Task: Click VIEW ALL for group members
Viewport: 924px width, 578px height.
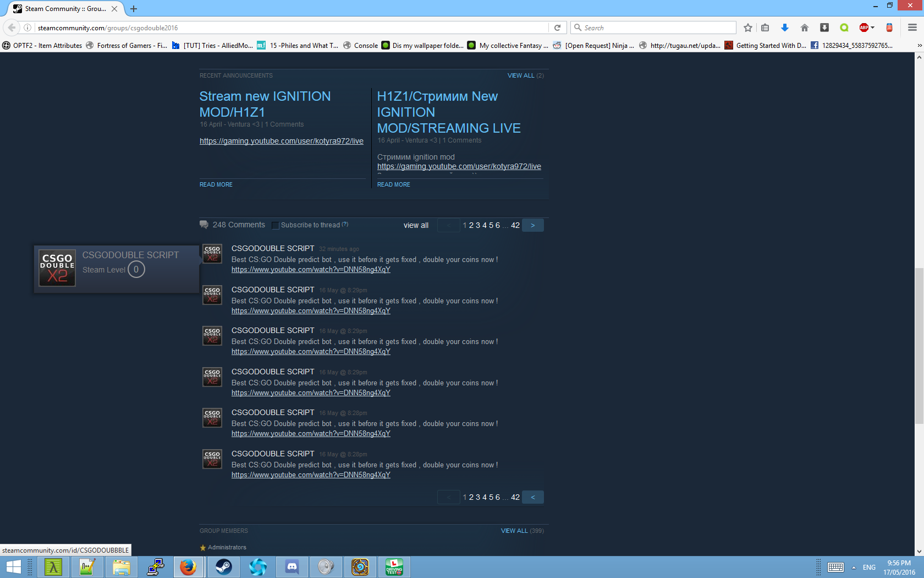Action: click(514, 531)
